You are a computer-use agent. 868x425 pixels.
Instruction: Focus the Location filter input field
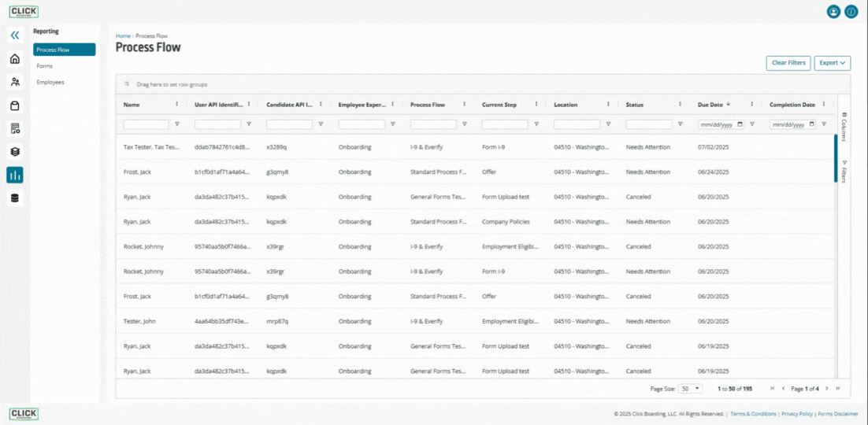pyautogui.click(x=577, y=124)
